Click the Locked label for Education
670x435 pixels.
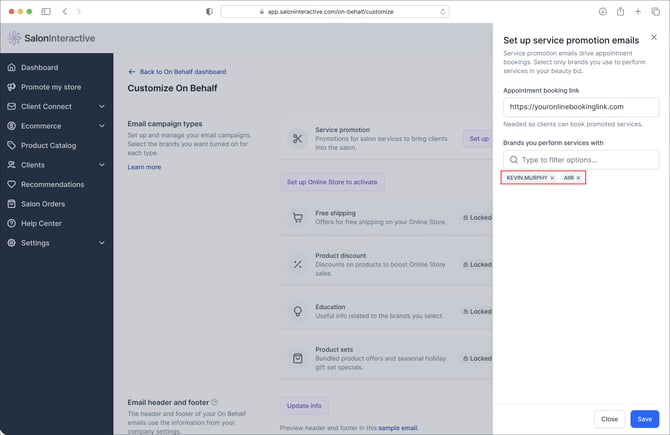click(x=478, y=312)
